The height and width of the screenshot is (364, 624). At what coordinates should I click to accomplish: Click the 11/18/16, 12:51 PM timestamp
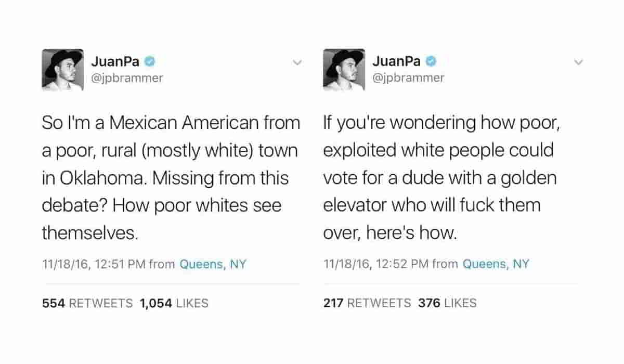94,264
